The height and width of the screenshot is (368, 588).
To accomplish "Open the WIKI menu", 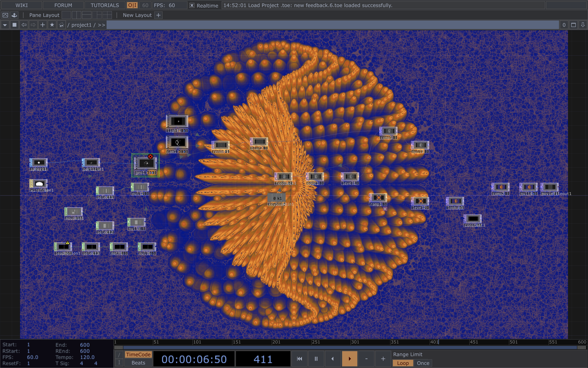I will click(x=22, y=5).
